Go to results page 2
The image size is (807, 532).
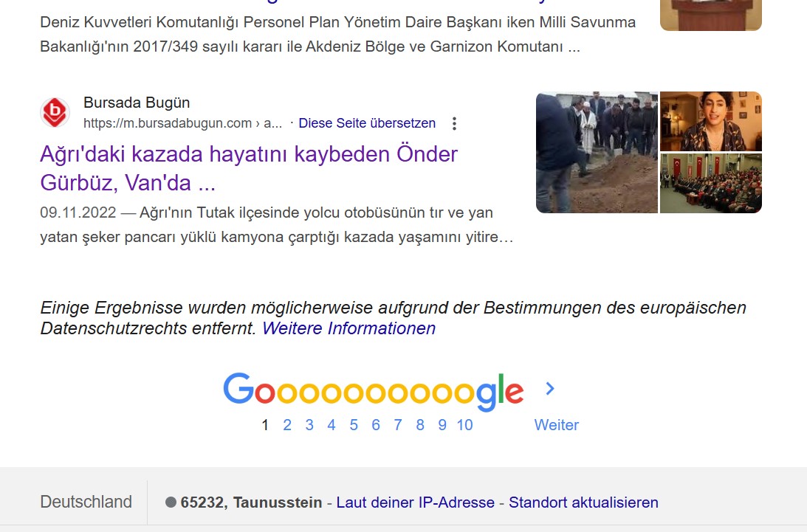tap(287, 425)
